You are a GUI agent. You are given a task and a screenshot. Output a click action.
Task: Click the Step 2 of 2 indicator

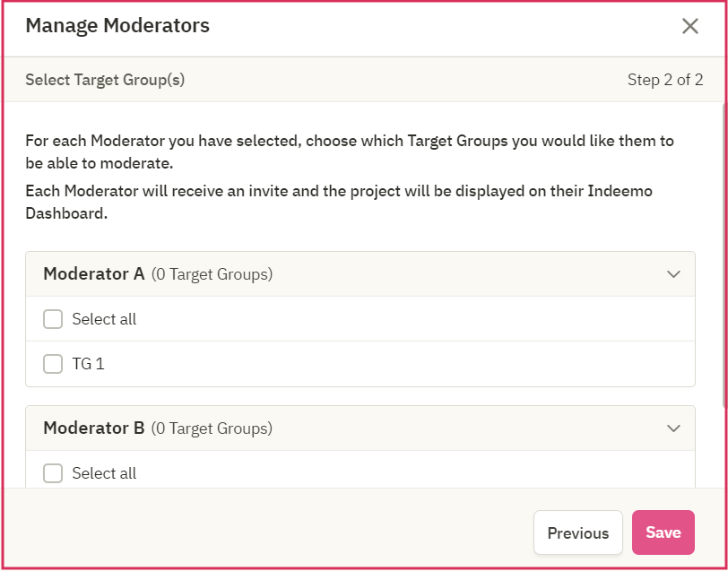[x=665, y=80]
